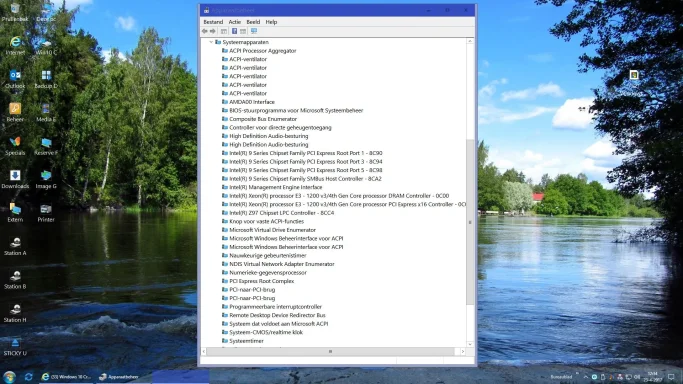Screen dimensions: 683x384
Task: Click the Image G drive desktop icon
Action: [46, 179]
